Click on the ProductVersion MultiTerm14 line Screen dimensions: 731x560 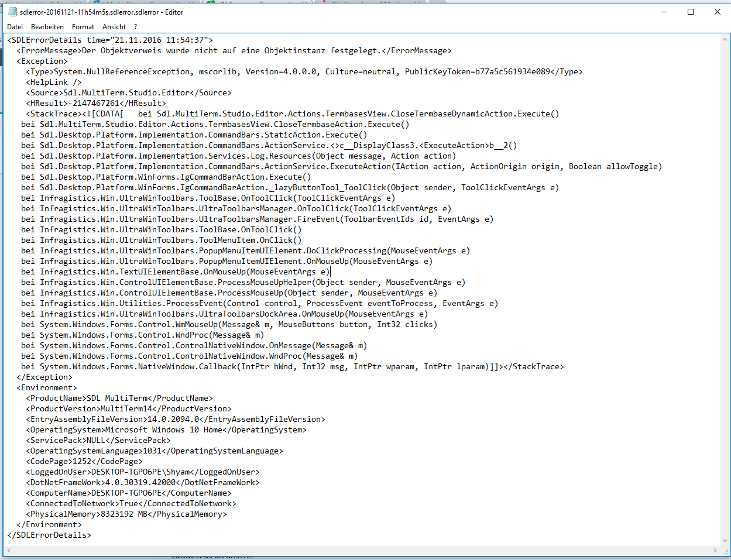(129, 409)
